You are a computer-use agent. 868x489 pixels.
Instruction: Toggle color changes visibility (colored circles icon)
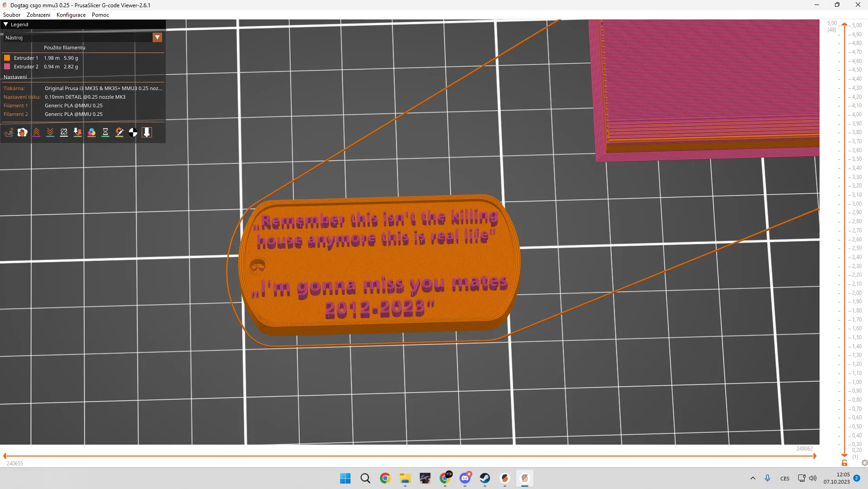tap(91, 132)
